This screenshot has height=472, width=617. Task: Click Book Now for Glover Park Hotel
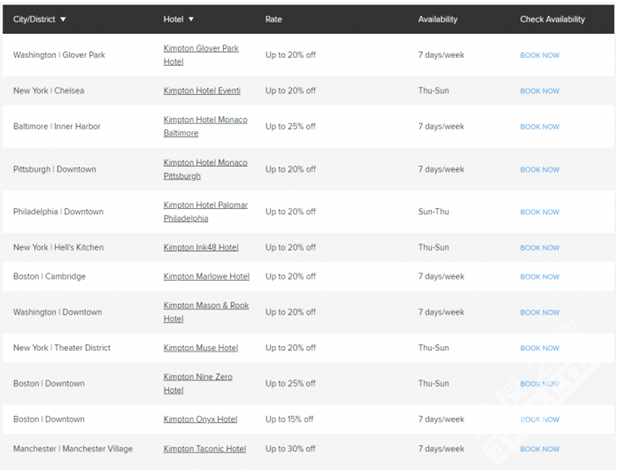pyautogui.click(x=539, y=55)
